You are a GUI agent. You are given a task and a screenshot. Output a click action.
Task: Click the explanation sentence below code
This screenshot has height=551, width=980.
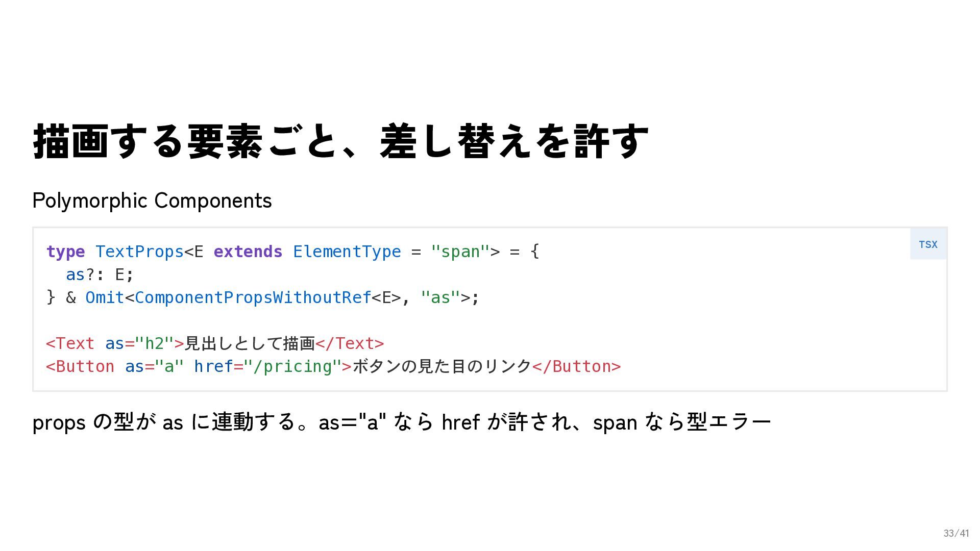402,422
